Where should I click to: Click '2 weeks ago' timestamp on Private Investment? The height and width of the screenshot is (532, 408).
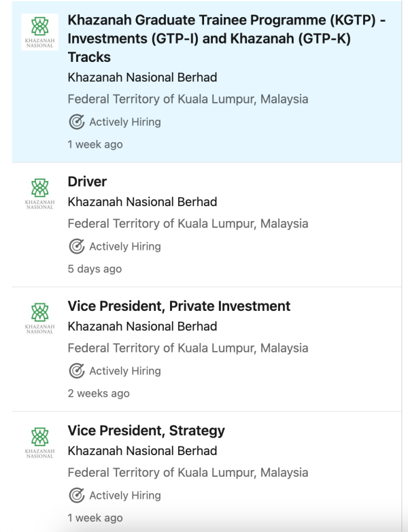pyautogui.click(x=99, y=393)
